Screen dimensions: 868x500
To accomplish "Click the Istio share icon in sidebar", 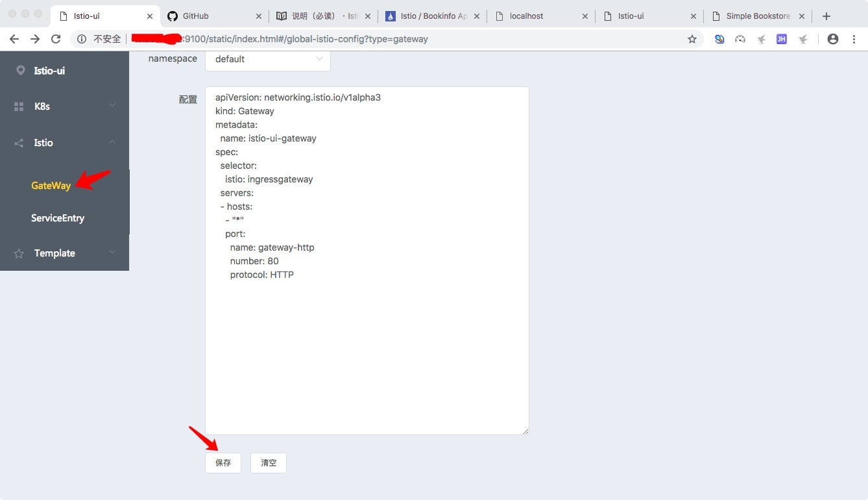I will pos(19,143).
